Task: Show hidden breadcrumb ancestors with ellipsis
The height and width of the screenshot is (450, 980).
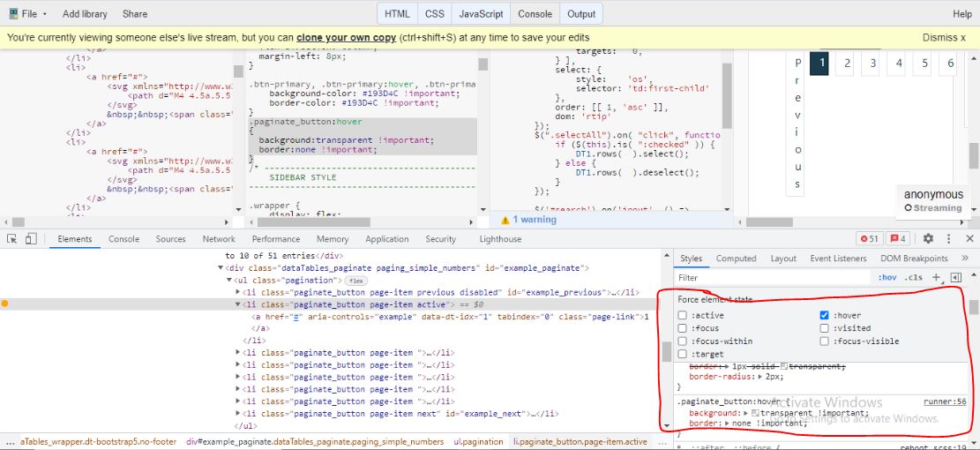Action: click(x=10, y=441)
